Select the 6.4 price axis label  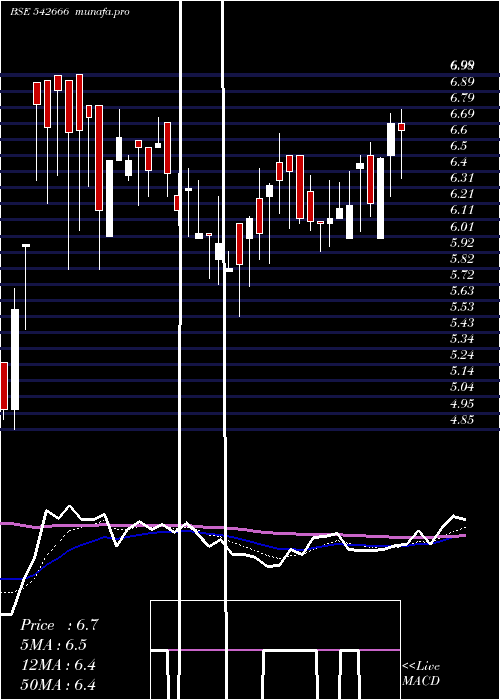(459, 162)
